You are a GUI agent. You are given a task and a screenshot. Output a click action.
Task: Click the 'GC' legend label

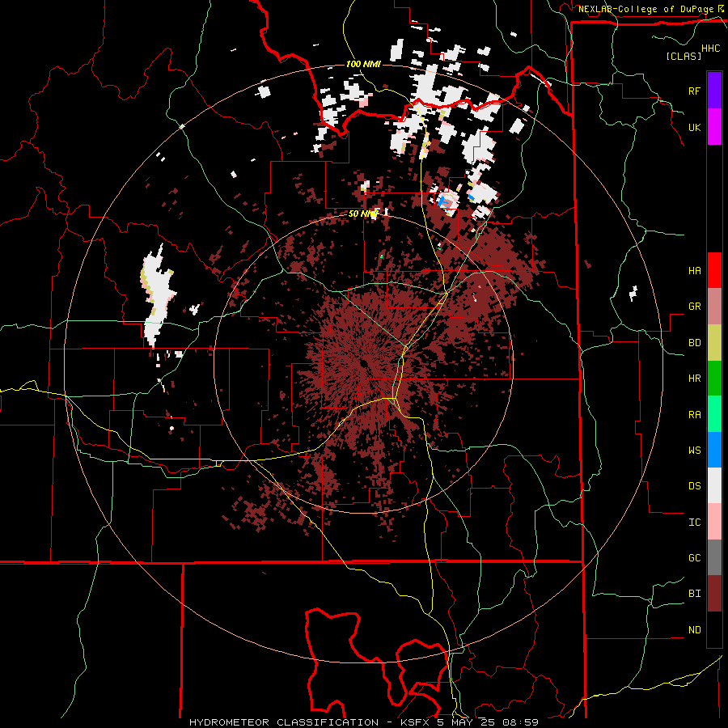click(694, 558)
